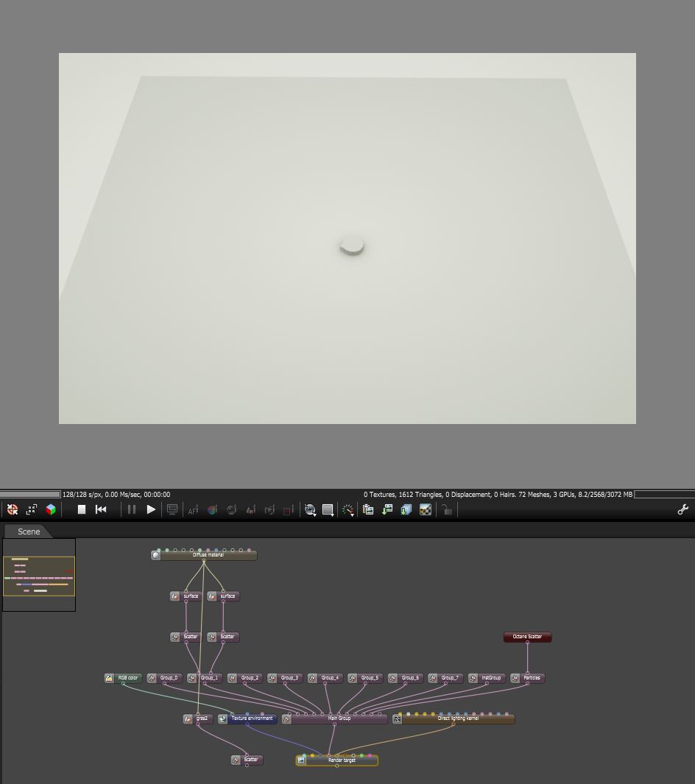Click the colored cube viewport icon
The width and height of the screenshot is (695, 784).
click(x=51, y=509)
